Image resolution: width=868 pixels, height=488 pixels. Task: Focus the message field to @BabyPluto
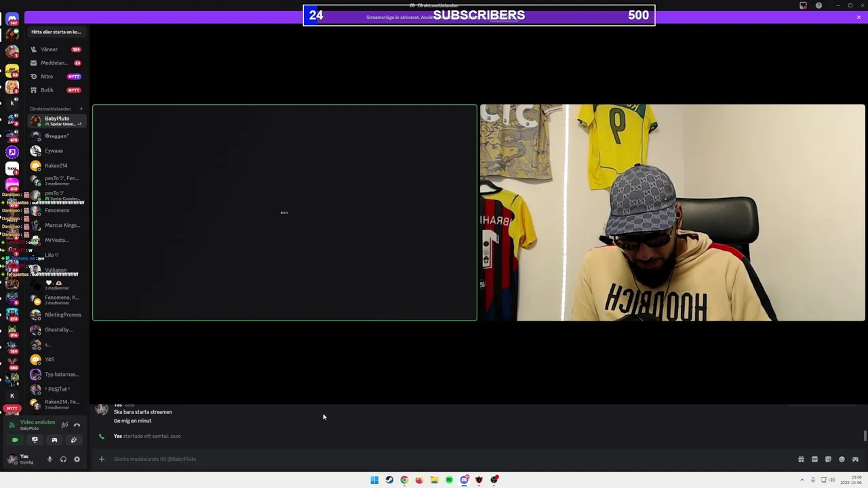point(448,459)
